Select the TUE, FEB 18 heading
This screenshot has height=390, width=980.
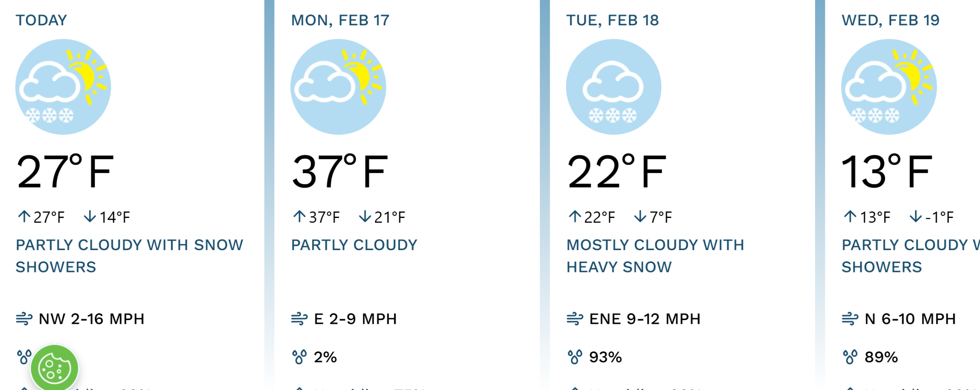[x=612, y=20]
